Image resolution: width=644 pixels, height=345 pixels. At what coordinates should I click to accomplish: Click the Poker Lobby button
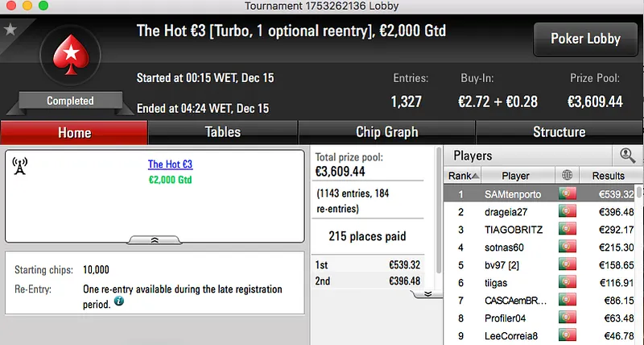tap(584, 39)
